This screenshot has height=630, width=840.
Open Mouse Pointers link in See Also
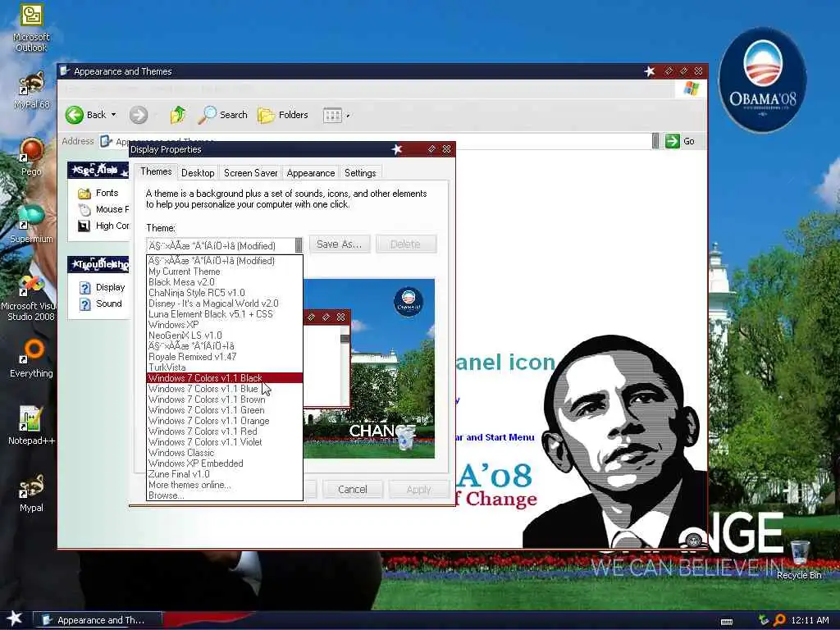point(104,209)
